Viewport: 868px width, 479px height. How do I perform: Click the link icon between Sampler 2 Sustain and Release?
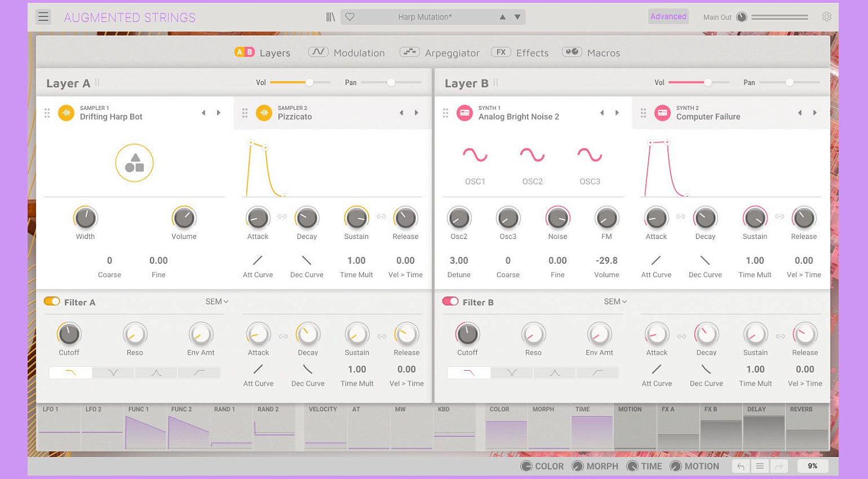[x=381, y=216]
